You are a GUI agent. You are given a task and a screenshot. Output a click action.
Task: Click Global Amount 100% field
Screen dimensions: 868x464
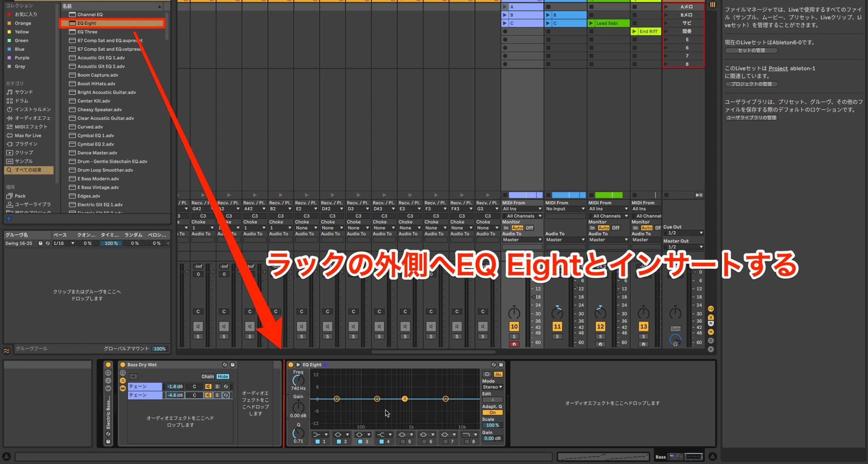tap(159, 349)
